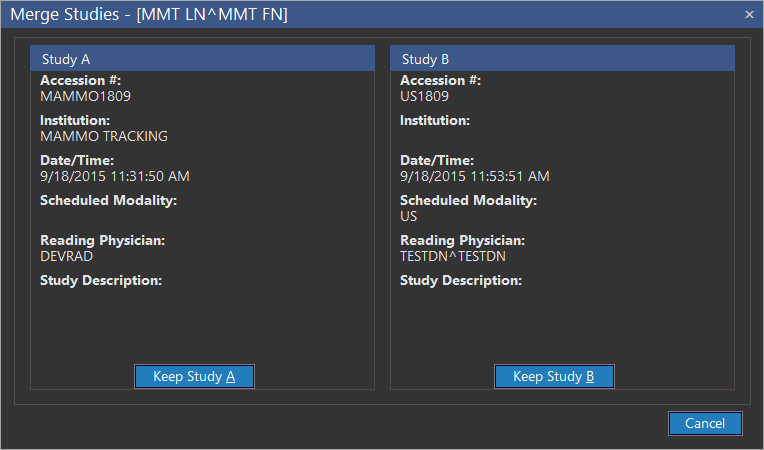The image size is (764, 450).
Task: Click reading physician TESTDN^TESTDN
Action: tap(453, 256)
